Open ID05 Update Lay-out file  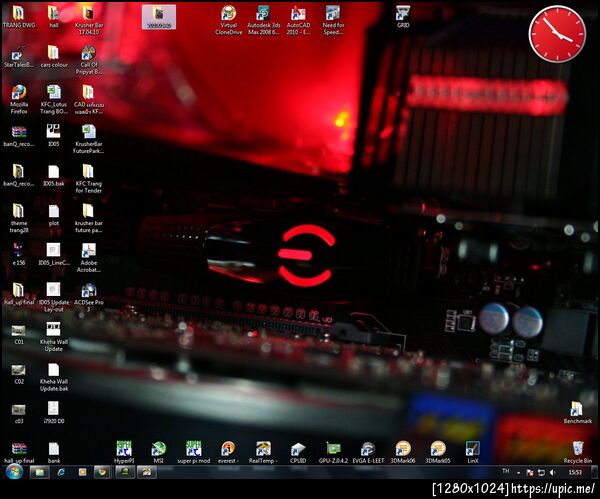coord(54,298)
